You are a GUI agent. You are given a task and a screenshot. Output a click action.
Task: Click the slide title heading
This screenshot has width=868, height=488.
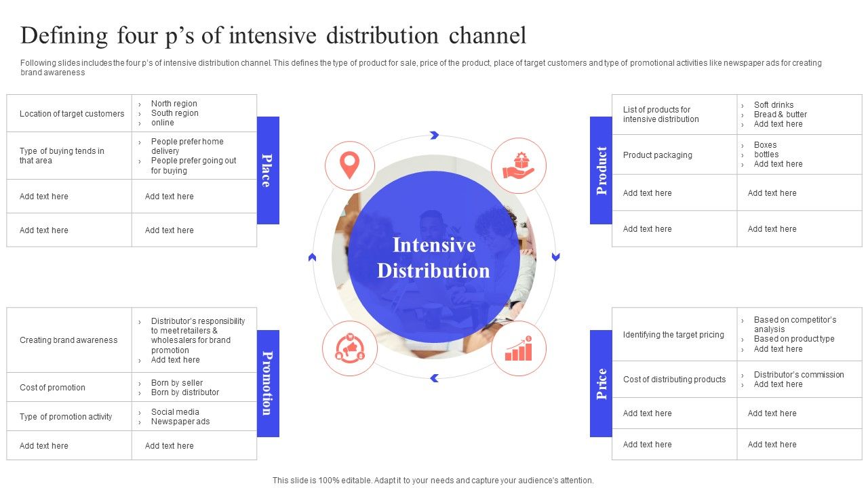(273, 35)
